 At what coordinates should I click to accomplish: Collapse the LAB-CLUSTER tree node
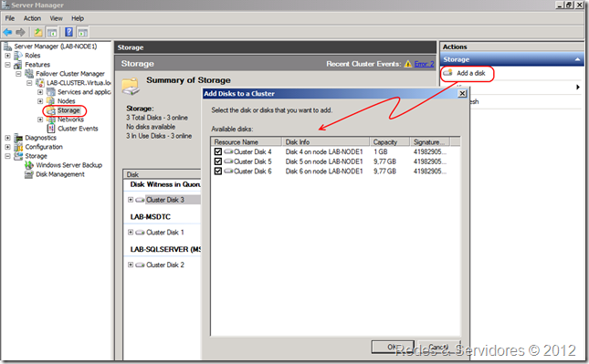pos(29,83)
